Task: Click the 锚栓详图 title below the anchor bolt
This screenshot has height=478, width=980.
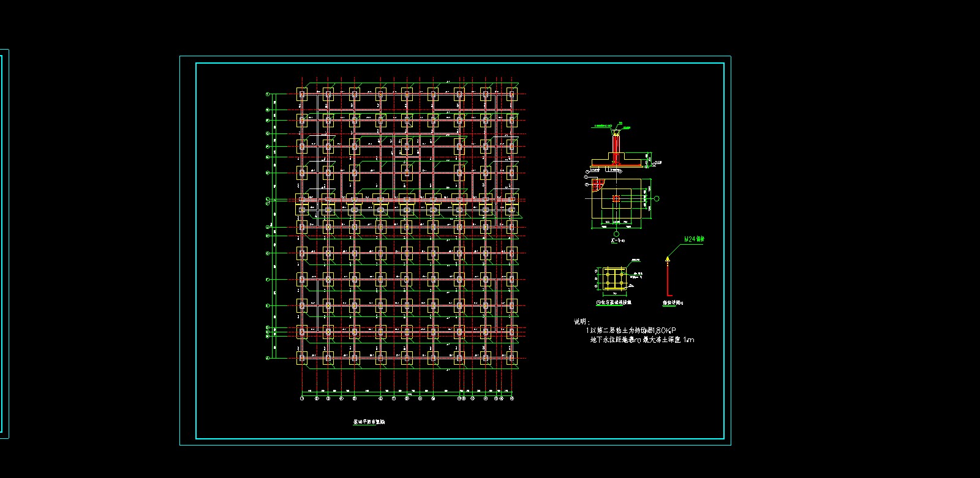Action: tap(673, 302)
